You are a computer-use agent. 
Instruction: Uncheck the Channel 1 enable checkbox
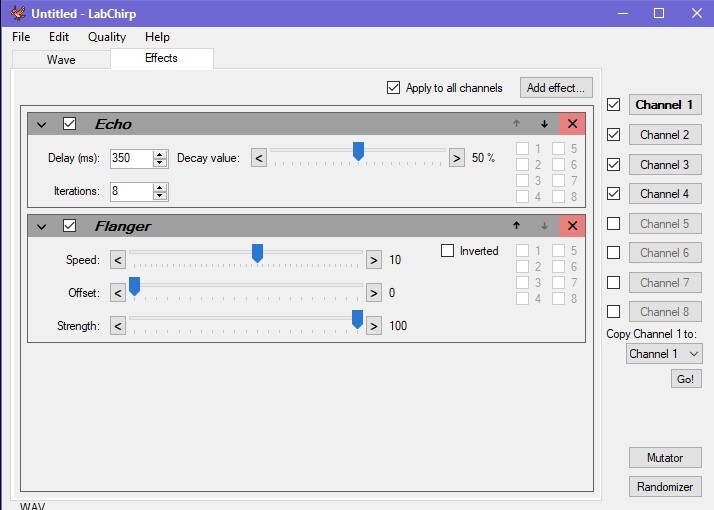pyautogui.click(x=613, y=105)
